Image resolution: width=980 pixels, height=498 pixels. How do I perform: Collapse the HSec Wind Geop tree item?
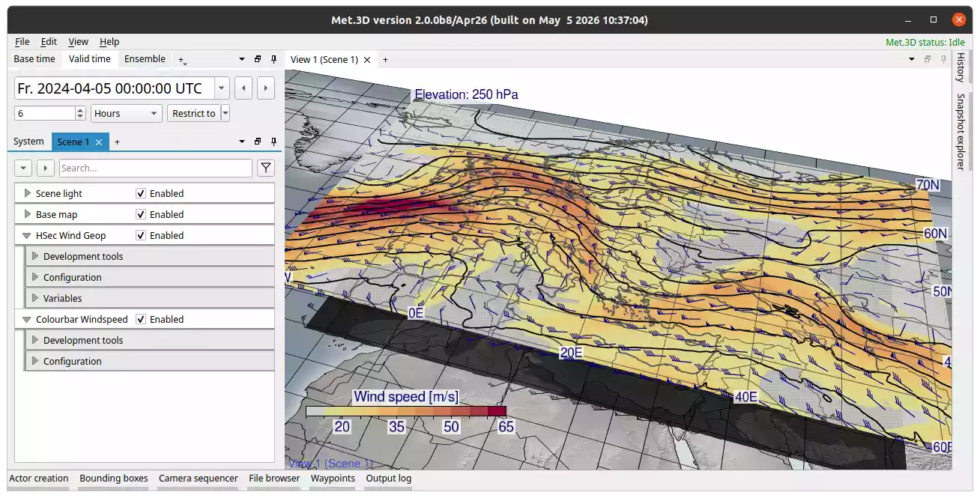click(27, 235)
